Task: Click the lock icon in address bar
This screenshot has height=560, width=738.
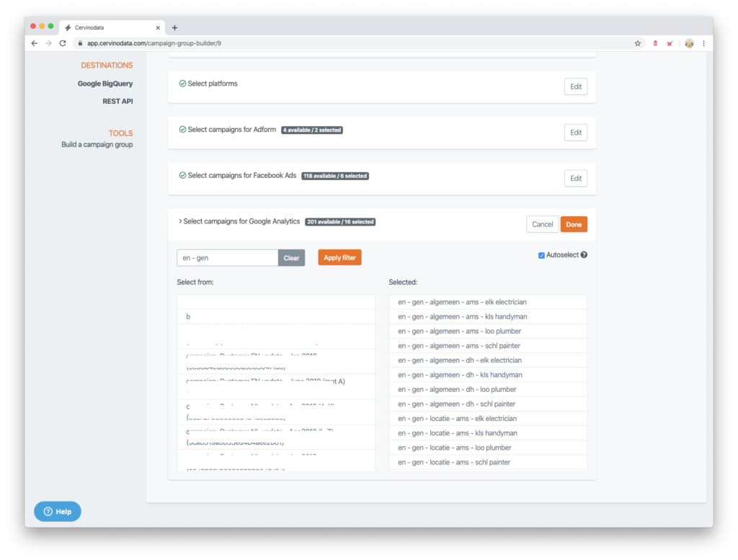Action: 80,43
